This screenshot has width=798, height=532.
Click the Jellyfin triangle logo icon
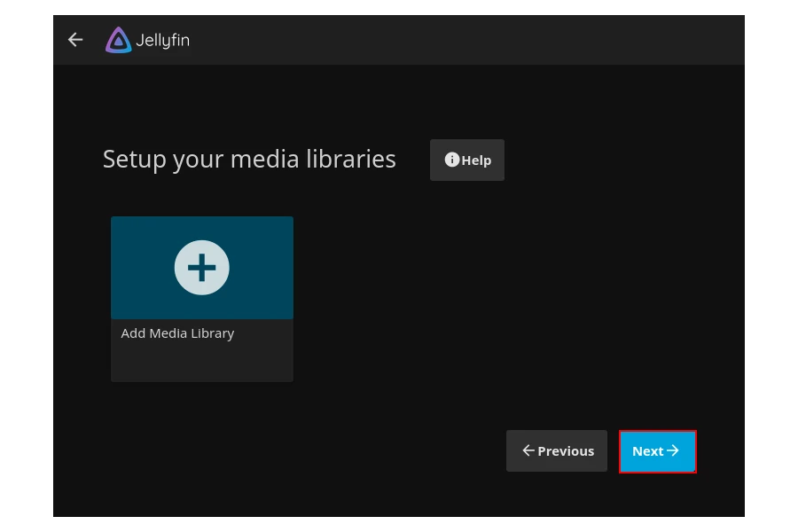click(118, 40)
